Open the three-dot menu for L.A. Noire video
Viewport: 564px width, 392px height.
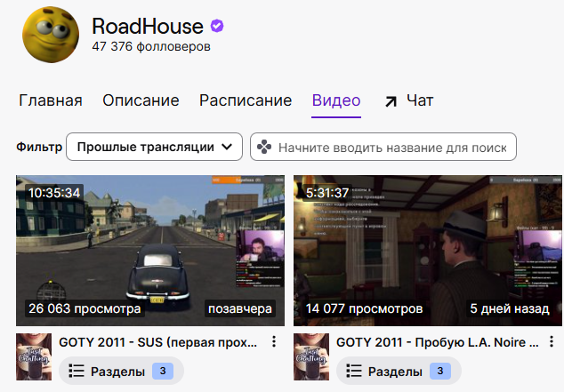pos(552,341)
